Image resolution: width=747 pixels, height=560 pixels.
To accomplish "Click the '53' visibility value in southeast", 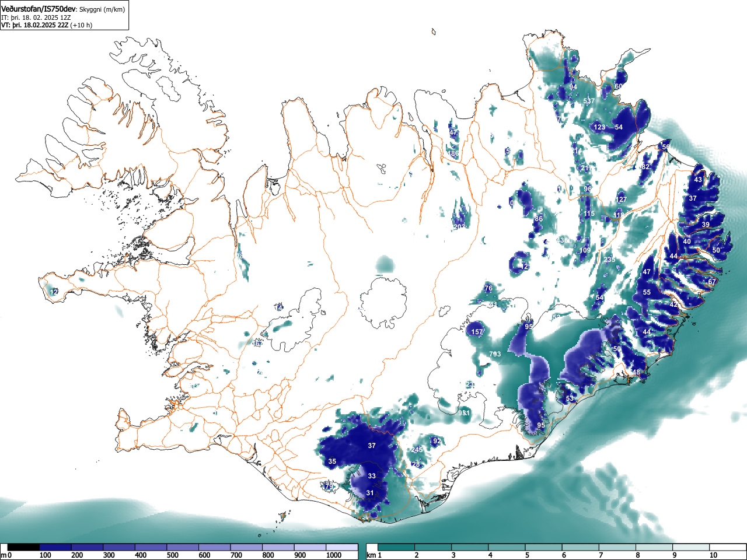I will (570, 398).
